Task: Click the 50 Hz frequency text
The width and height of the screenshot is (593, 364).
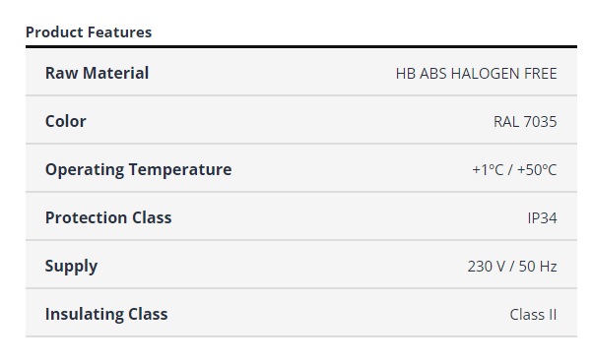Action: (538, 267)
